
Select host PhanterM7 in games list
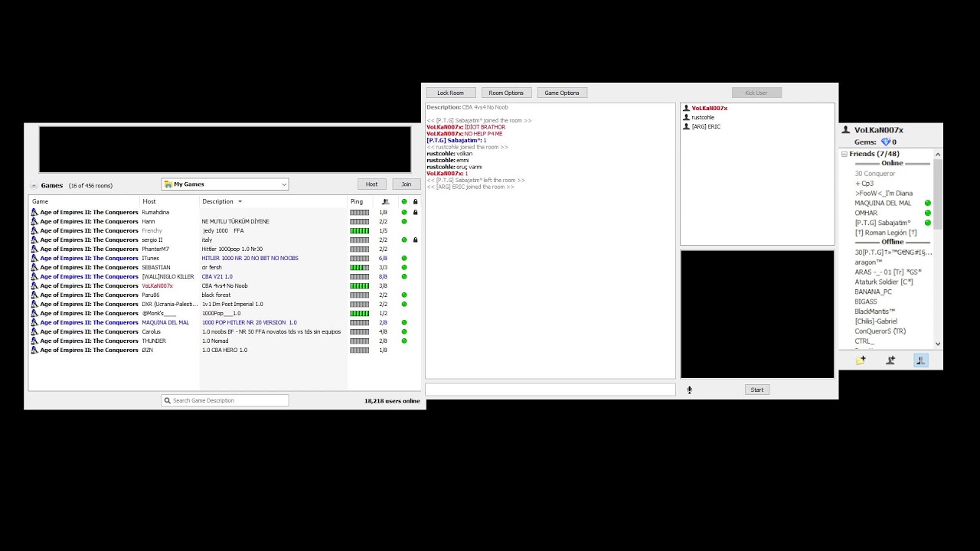pos(155,249)
